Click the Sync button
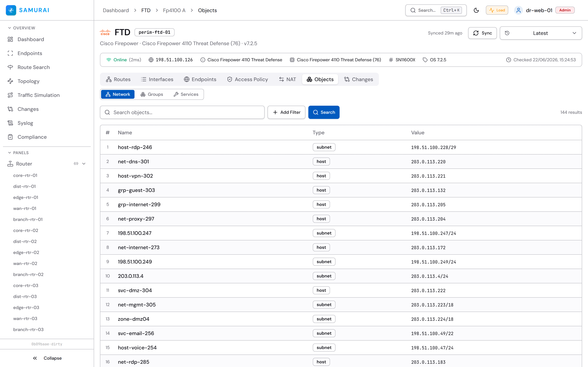 (482, 33)
